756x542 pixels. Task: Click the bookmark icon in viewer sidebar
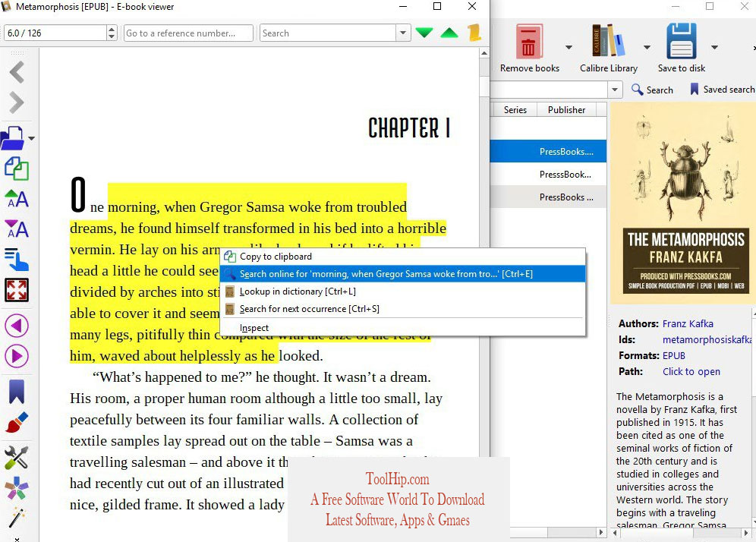pyautogui.click(x=17, y=391)
